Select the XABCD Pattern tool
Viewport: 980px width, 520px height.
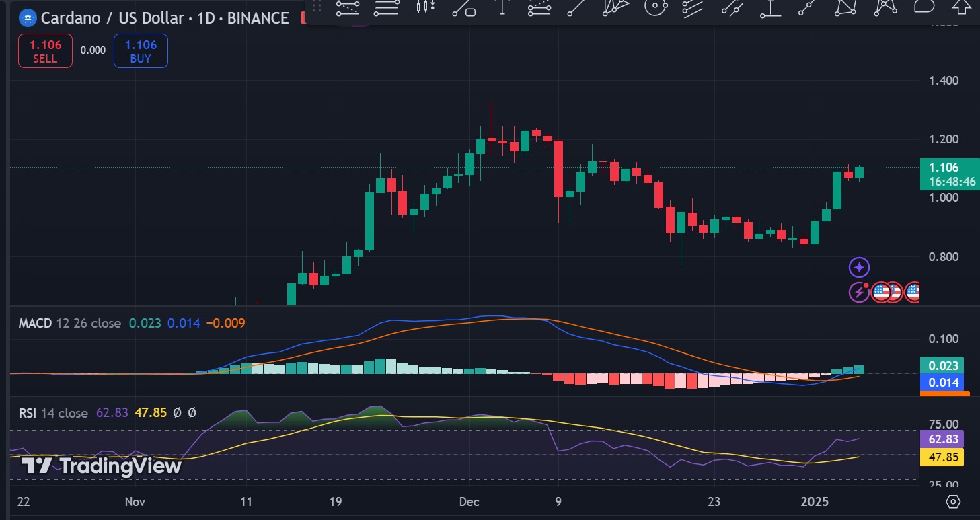coord(845,9)
